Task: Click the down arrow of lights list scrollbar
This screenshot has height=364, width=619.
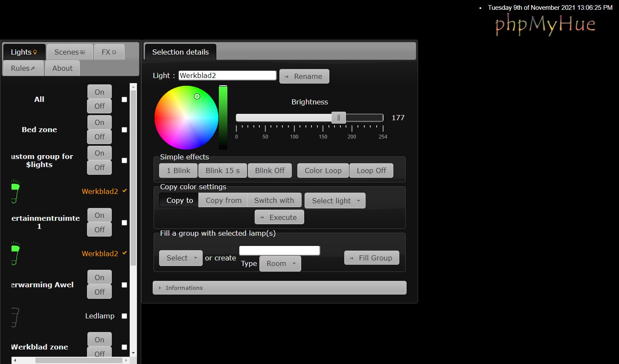Action: point(133,353)
